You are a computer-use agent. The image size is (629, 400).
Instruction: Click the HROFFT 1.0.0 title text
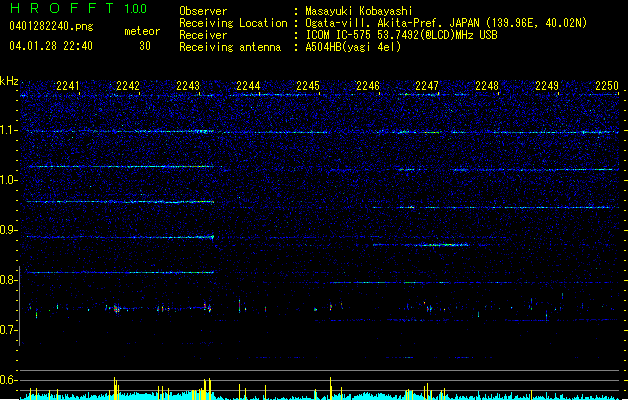point(79,8)
